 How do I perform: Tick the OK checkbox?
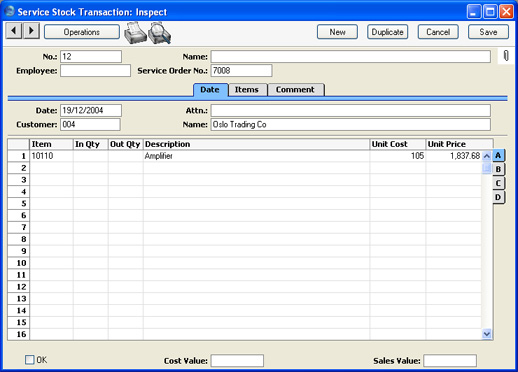point(30,360)
